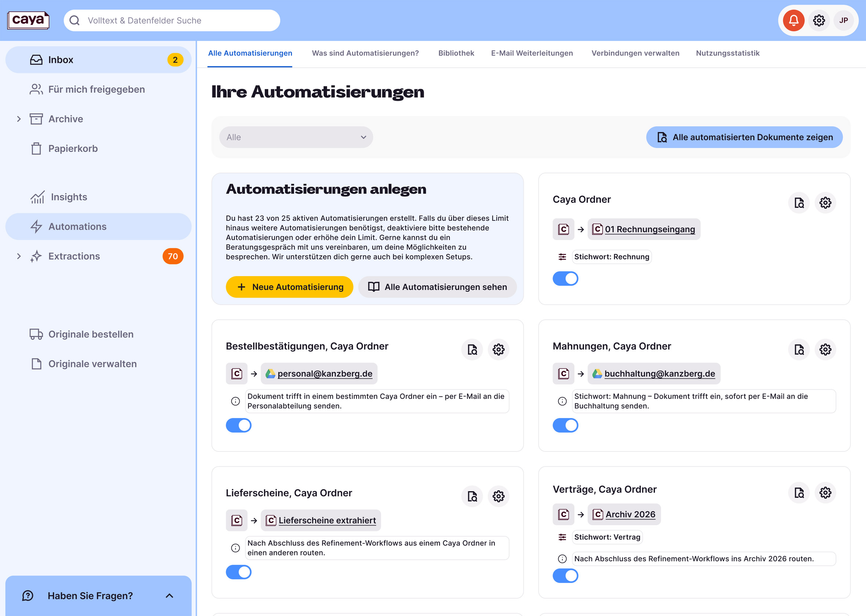
Task: Open settings gear in top bar
Action: click(x=819, y=21)
